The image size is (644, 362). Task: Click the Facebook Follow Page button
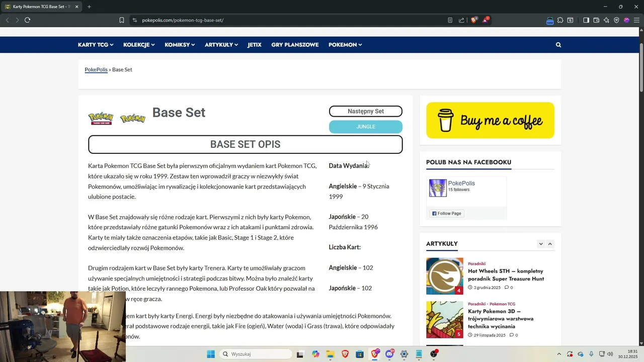pyautogui.click(x=447, y=213)
